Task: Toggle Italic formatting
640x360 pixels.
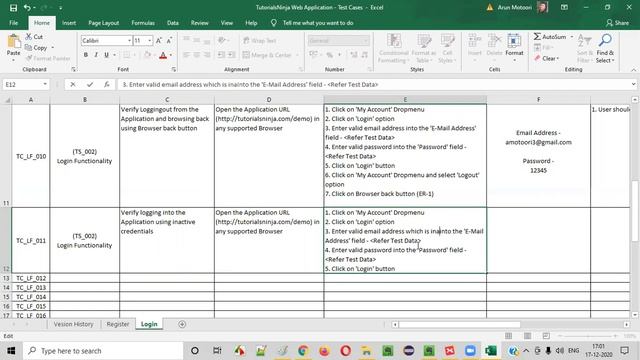Action: click(x=96, y=55)
